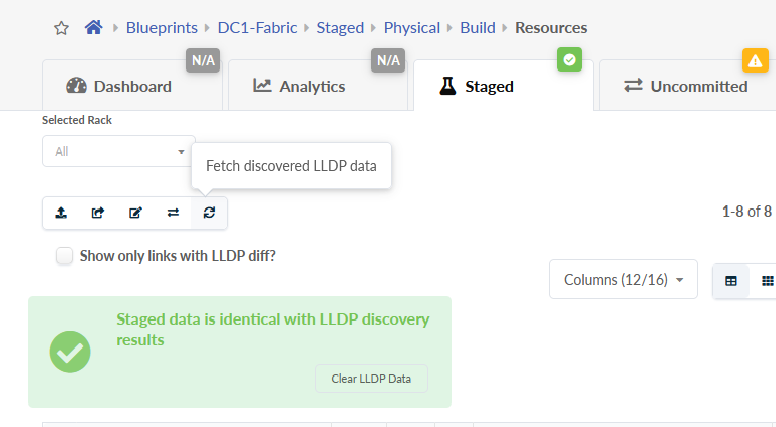Image resolution: width=776 pixels, height=427 pixels.
Task: Click the Fetch discovered LLDP data refresh icon
Action: click(209, 212)
